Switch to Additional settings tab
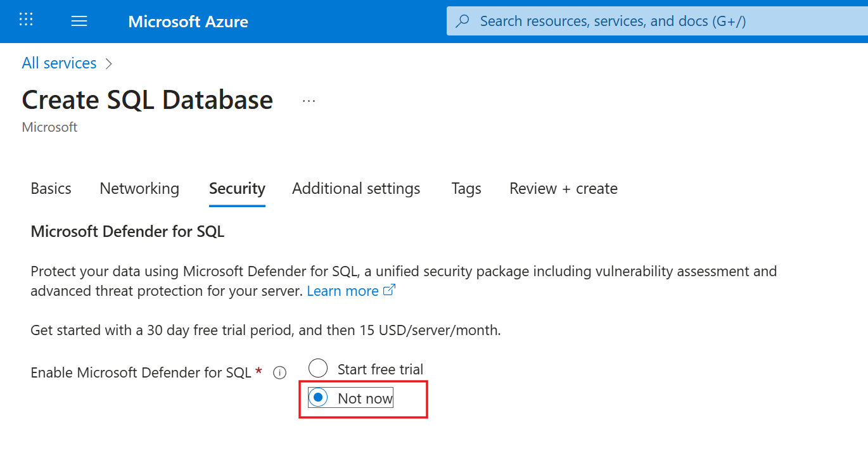 355,188
